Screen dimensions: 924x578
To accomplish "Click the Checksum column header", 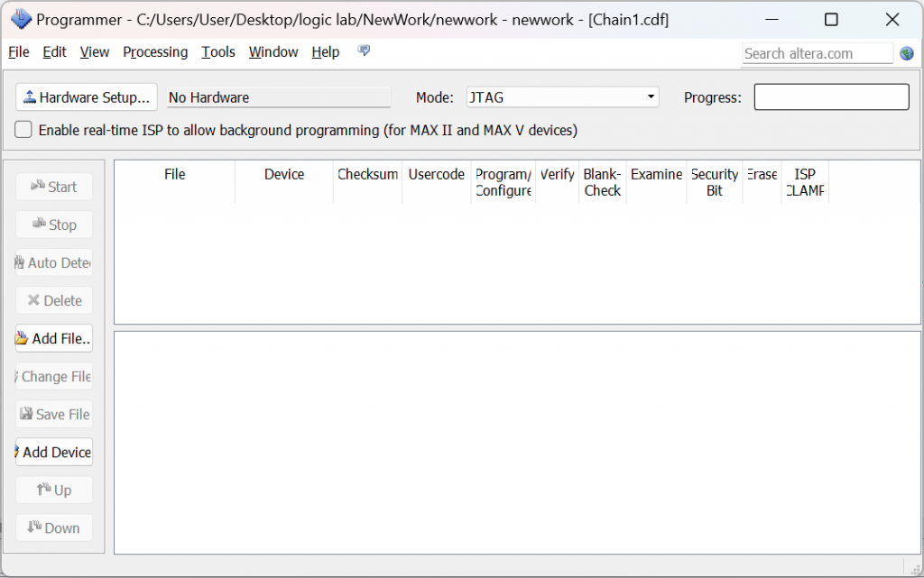I will click(368, 182).
